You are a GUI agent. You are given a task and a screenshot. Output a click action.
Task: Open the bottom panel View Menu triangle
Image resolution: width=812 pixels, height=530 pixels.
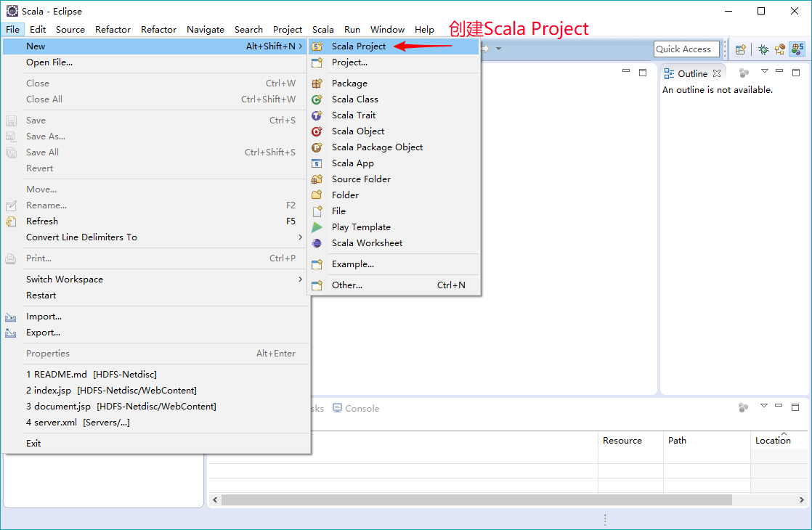764,406
